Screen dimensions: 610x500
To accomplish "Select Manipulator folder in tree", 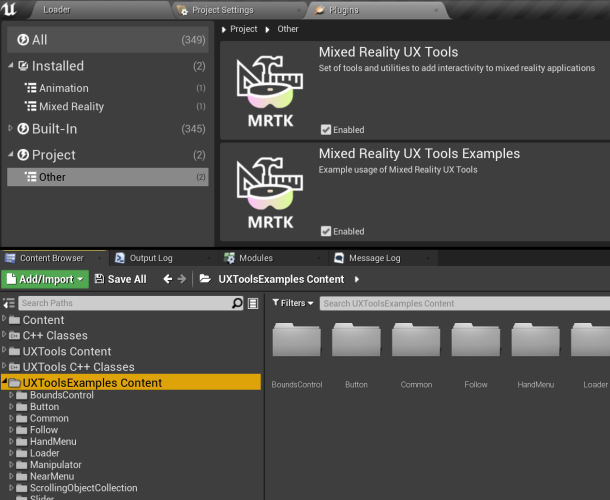I will [x=56, y=465].
